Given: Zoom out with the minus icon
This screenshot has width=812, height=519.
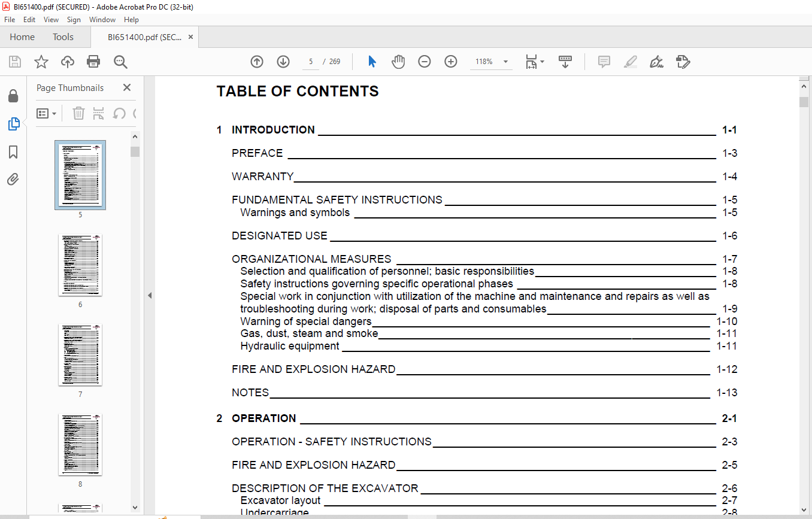Looking at the screenshot, I should [425, 62].
